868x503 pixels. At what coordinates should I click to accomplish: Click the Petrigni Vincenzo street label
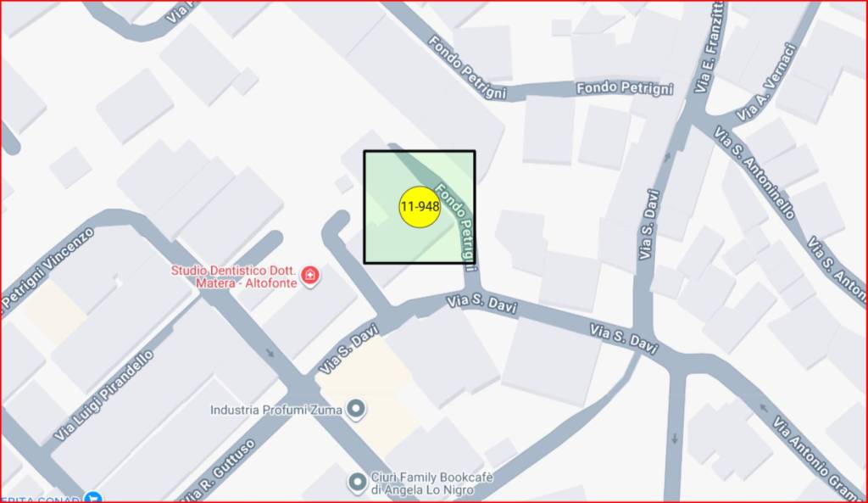47,271
